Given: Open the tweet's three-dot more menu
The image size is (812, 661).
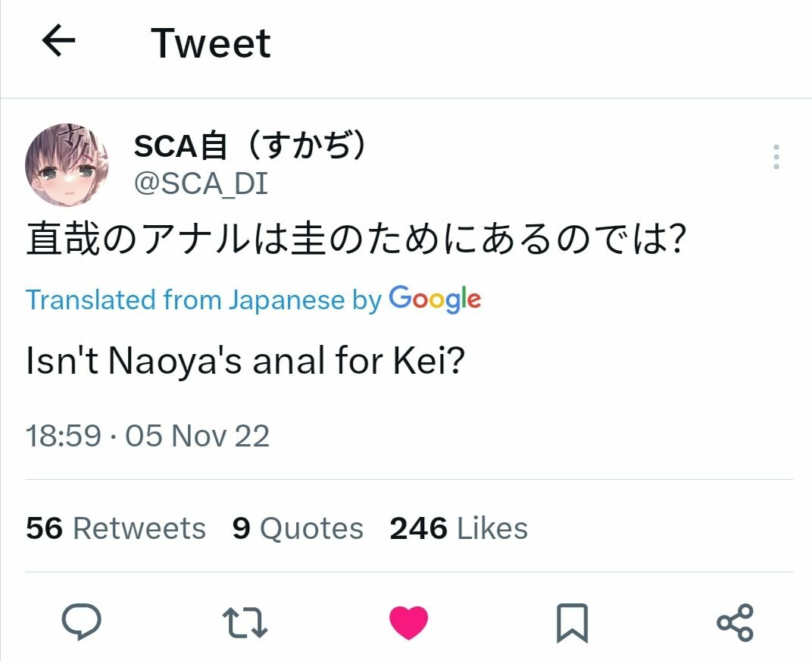Looking at the screenshot, I should click(776, 156).
